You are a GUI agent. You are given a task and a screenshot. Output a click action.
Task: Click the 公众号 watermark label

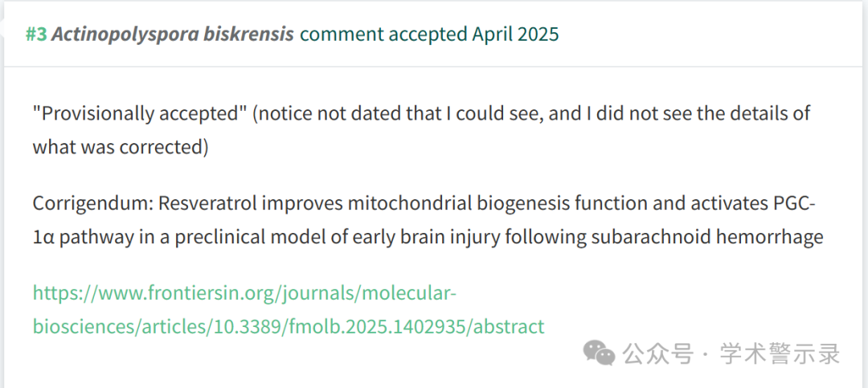pos(658,353)
